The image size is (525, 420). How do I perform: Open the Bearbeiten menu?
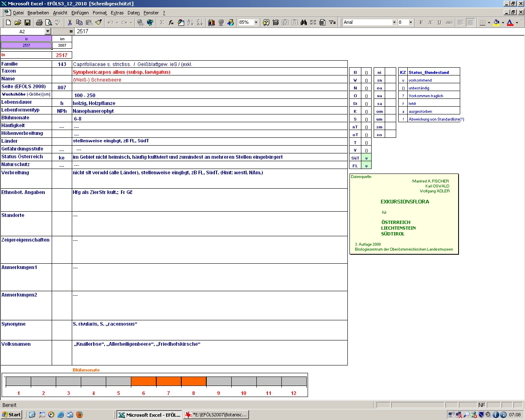tap(38, 13)
